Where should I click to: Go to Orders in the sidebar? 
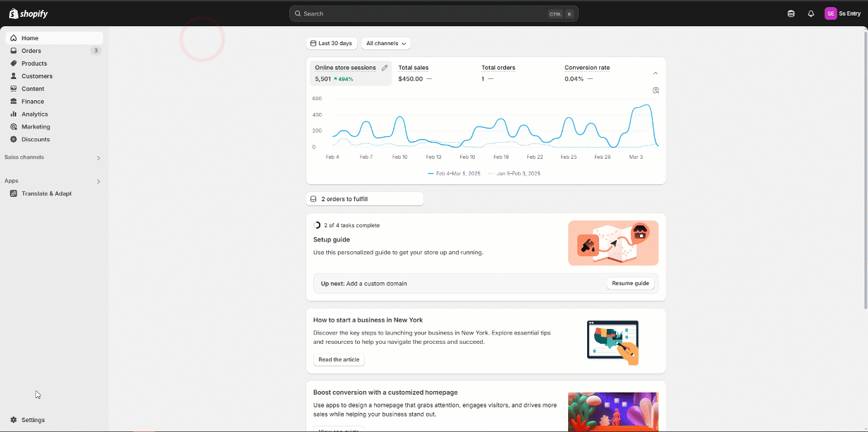(x=31, y=51)
